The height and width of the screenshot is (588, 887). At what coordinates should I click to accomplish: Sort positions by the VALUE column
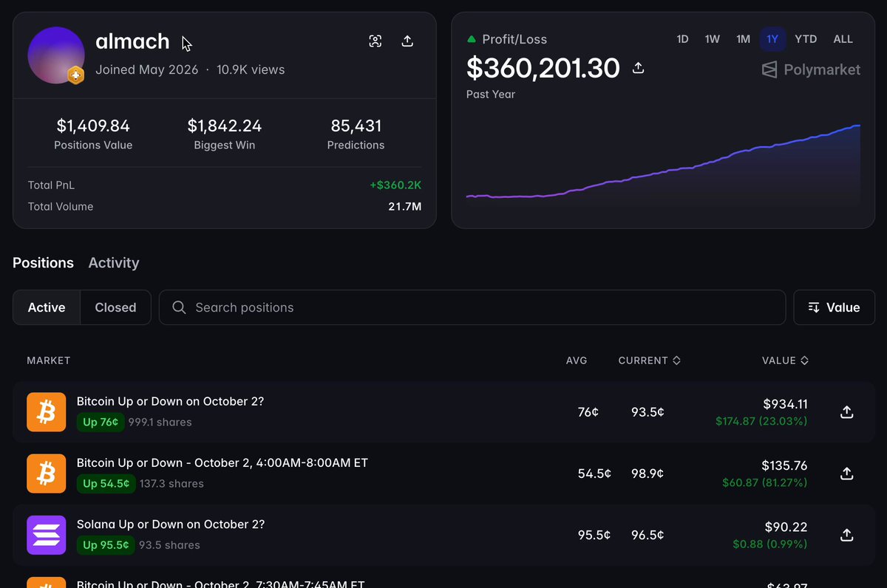coord(785,360)
